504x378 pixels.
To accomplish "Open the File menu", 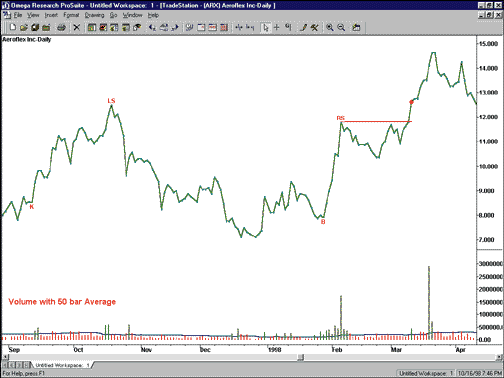I will click(17, 15).
